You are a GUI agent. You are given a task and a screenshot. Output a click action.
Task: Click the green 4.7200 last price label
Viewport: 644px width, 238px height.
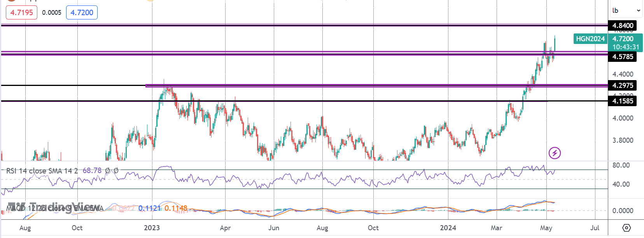(623, 38)
